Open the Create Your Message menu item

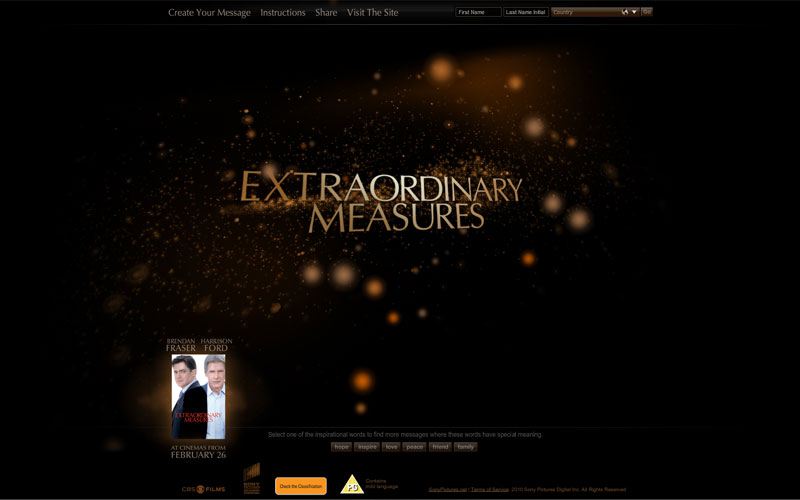(209, 13)
